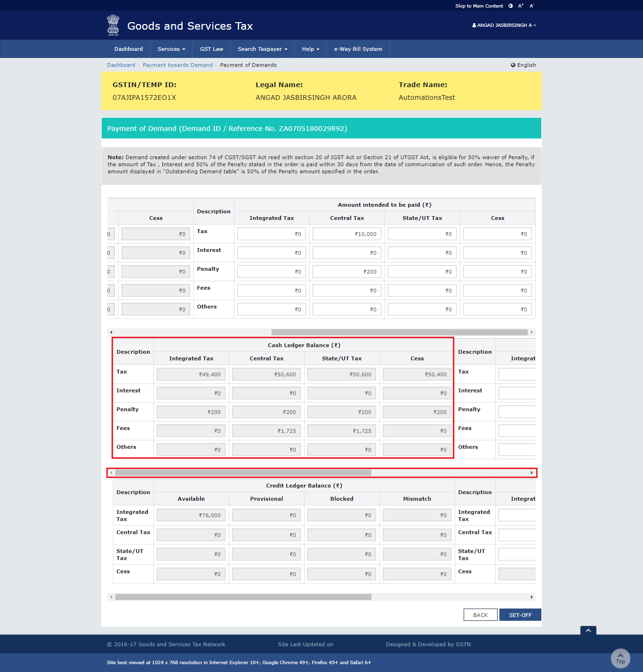Open the Services dropdown menu
643x672 pixels.
pyautogui.click(x=170, y=49)
